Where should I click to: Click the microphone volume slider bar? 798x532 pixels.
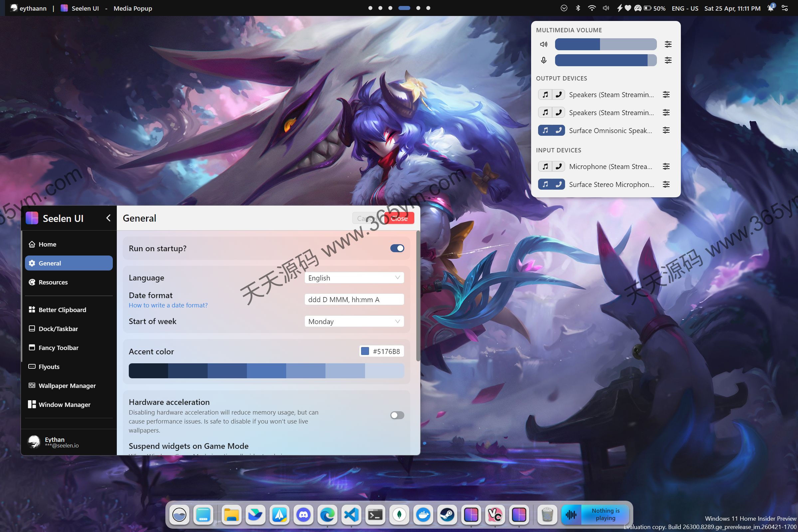pyautogui.click(x=606, y=60)
